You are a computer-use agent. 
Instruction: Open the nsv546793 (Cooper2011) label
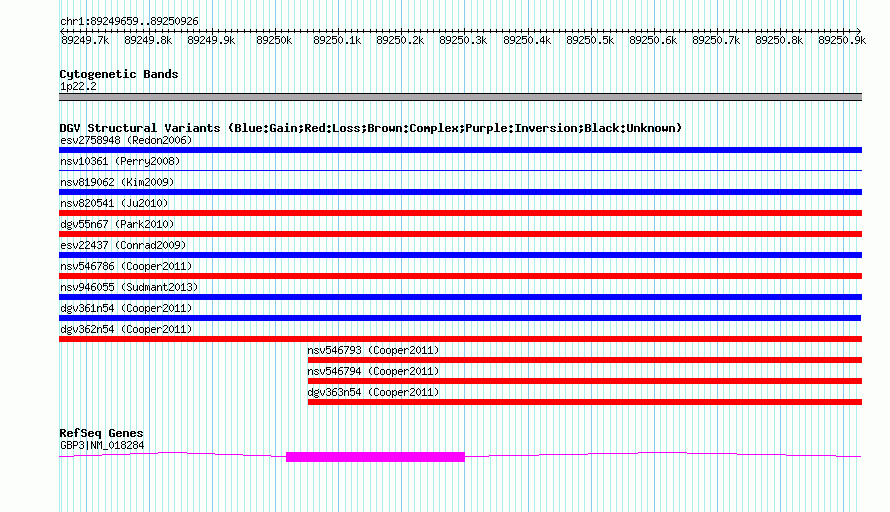[373, 350]
